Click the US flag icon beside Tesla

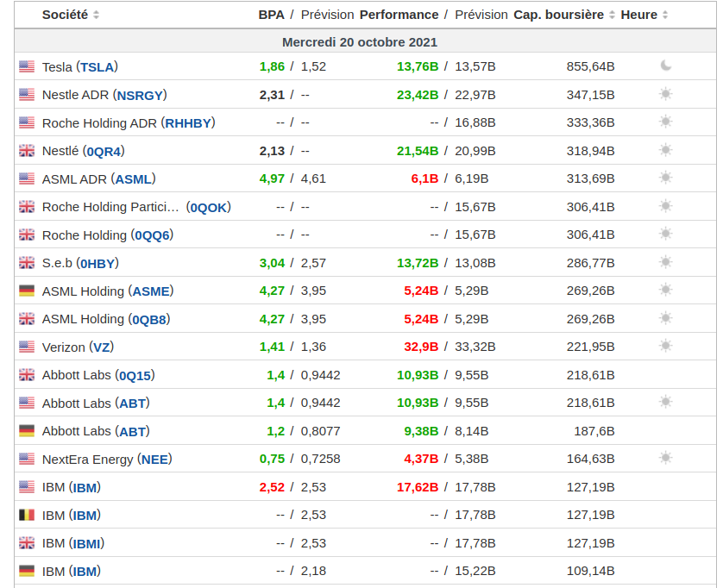[x=27, y=66]
